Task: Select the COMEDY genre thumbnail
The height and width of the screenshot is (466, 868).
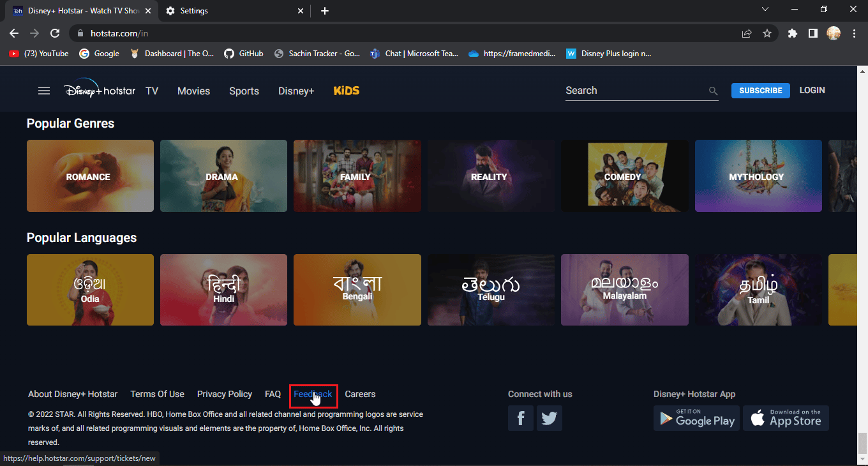Action: point(624,176)
